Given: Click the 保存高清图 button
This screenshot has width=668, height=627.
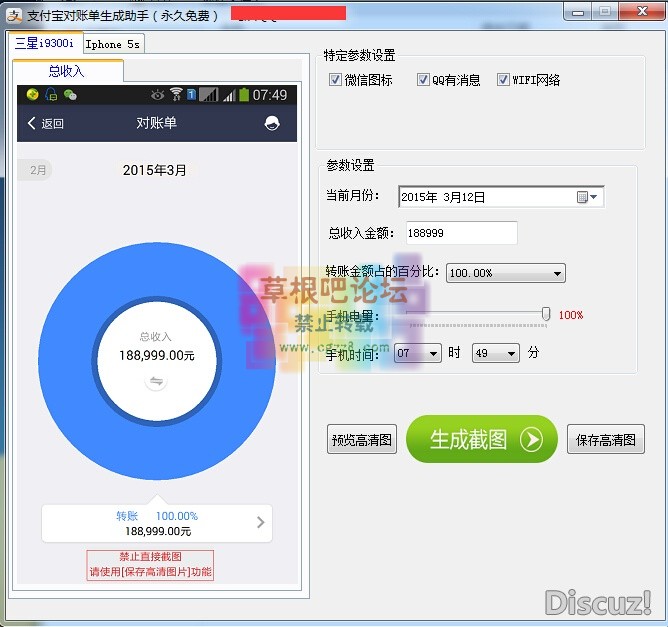Looking at the screenshot, I should [605, 439].
